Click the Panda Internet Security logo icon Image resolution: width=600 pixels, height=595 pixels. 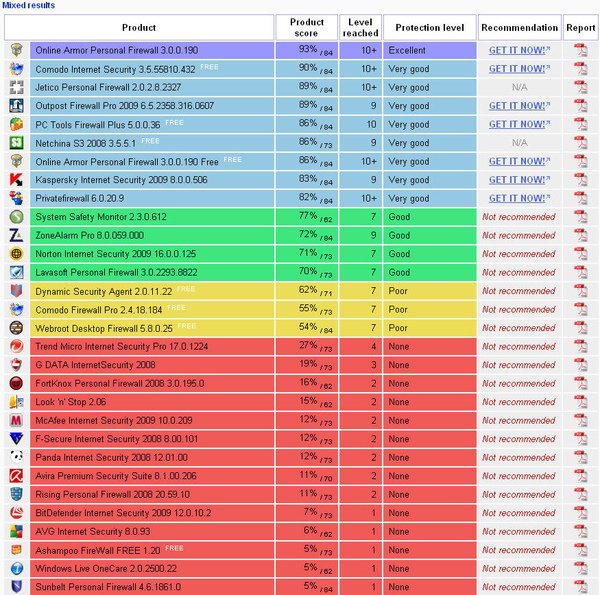16,457
